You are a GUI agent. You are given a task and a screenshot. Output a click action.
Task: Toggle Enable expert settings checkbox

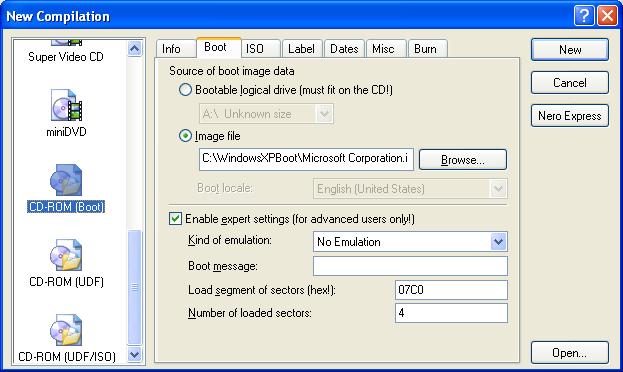175,219
